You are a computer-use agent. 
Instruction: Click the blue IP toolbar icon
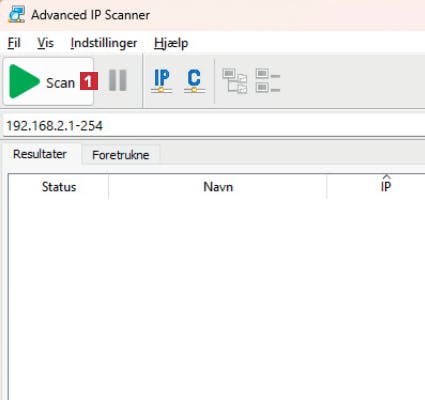(162, 81)
